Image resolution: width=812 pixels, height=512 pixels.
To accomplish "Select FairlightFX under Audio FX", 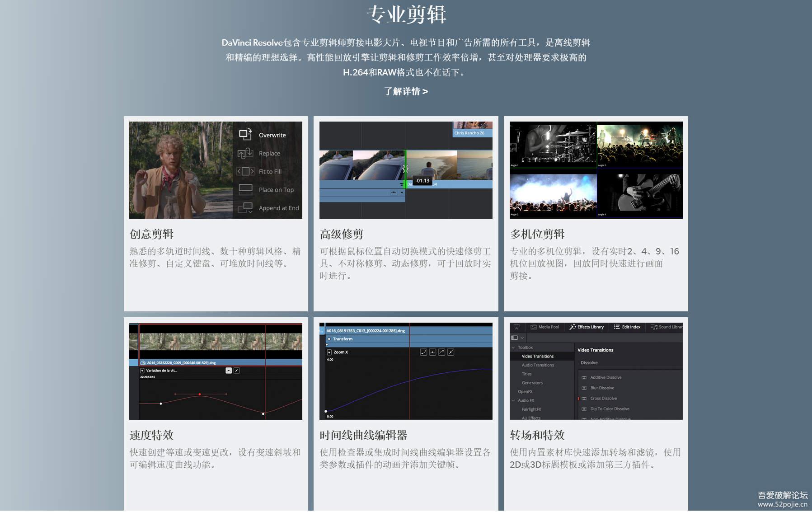I will (x=531, y=409).
